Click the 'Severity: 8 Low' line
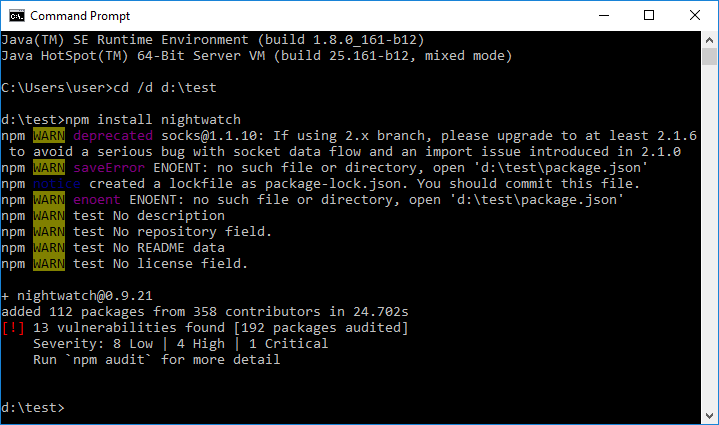 181,344
